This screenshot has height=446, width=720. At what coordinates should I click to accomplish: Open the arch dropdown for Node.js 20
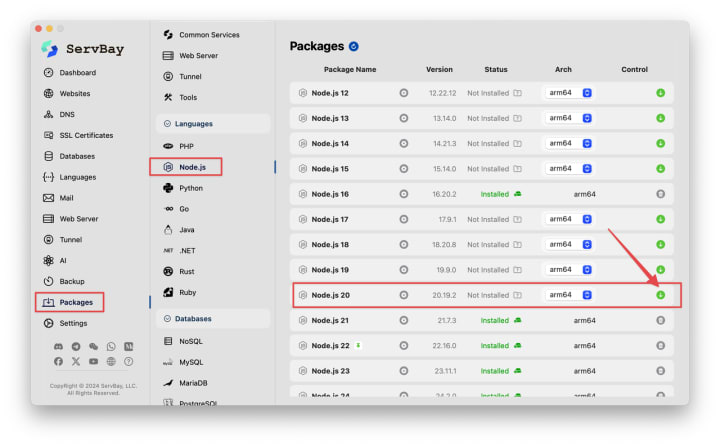[569, 295]
